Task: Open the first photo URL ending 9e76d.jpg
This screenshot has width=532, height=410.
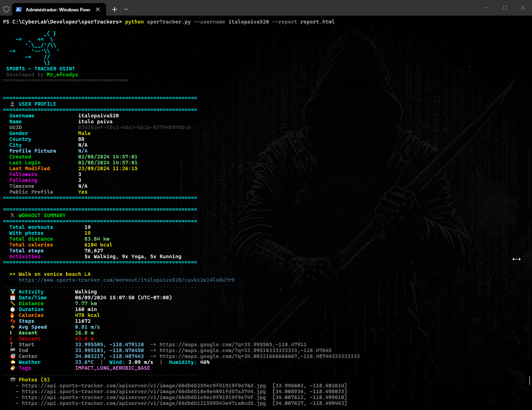Action: tap(144, 386)
